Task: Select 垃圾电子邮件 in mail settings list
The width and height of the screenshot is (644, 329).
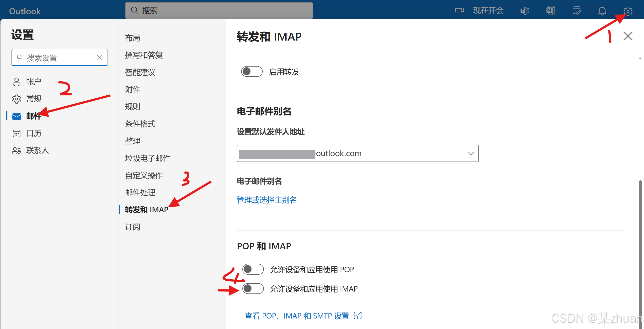Action: pos(148,158)
